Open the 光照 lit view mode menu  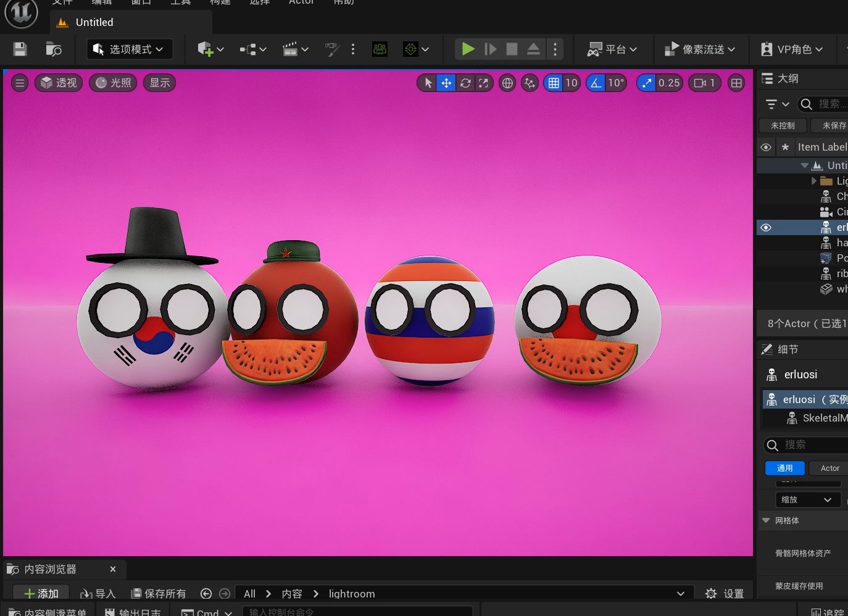pyautogui.click(x=114, y=83)
